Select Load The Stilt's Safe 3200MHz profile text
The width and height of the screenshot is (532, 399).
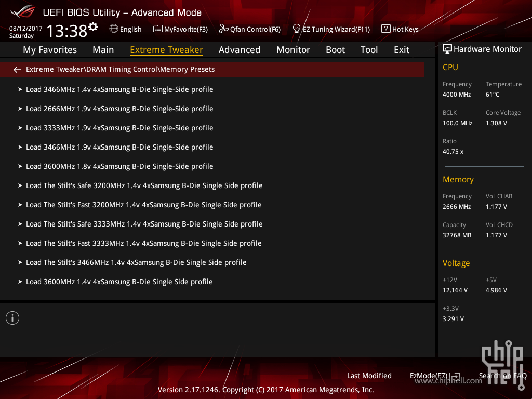(x=144, y=185)
